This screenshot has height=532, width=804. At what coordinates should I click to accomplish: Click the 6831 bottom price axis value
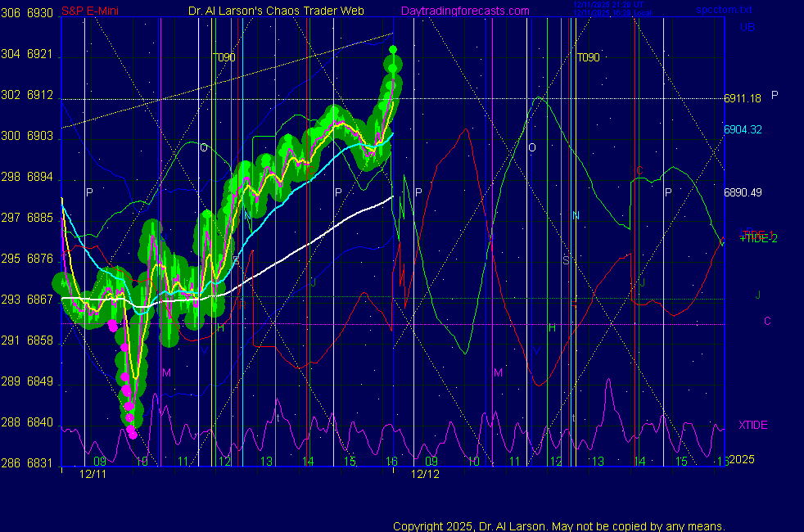(x=43, y=463)
